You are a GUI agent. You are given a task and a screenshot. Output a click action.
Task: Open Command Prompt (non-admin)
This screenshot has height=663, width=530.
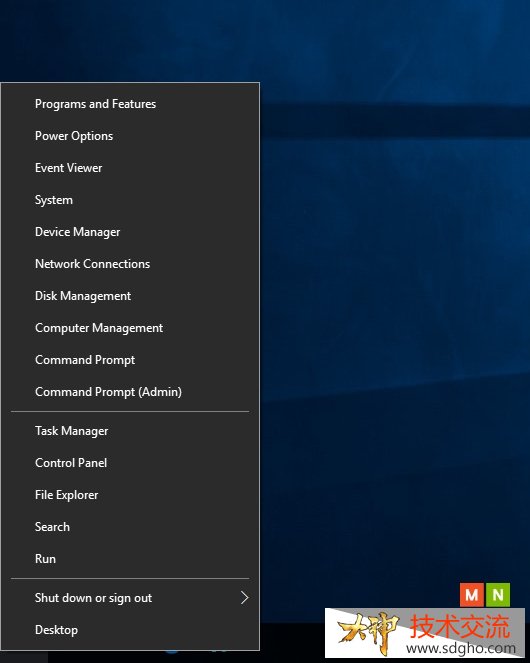(130, 360)
